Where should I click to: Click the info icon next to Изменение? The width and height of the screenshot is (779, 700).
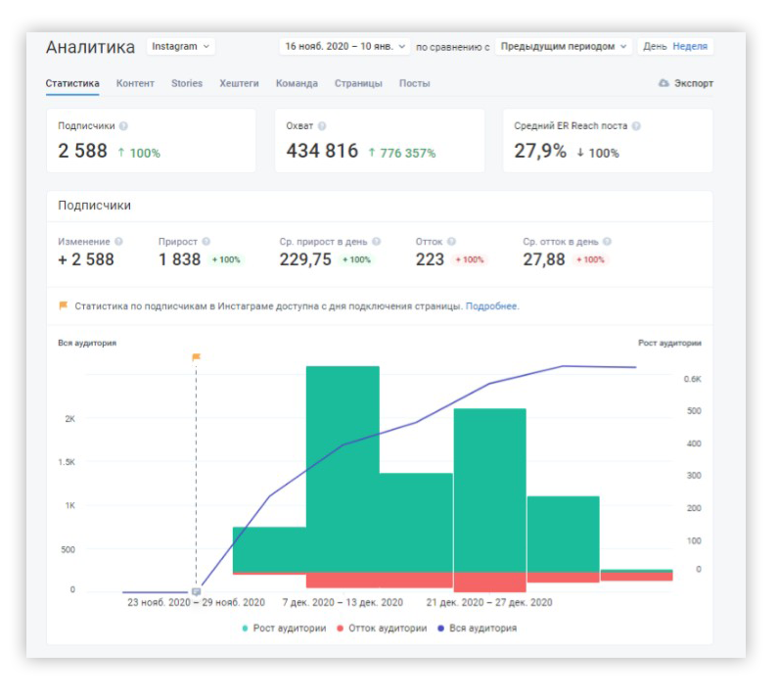(x=118, y=242)
